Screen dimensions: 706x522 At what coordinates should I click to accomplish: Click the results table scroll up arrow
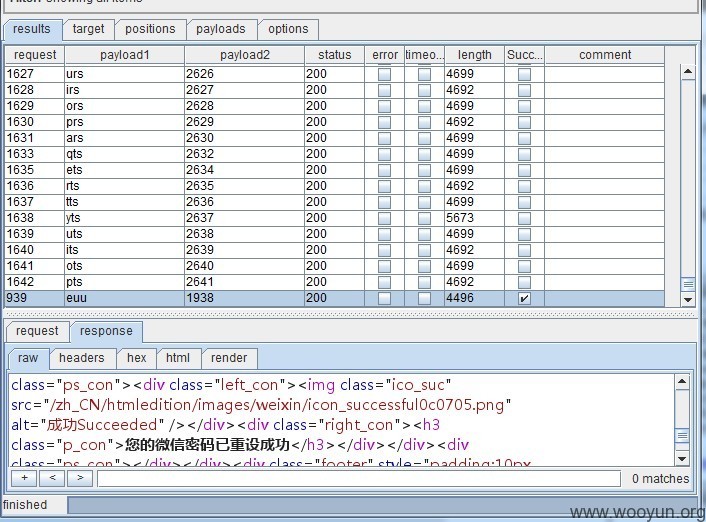coord(688,72)
